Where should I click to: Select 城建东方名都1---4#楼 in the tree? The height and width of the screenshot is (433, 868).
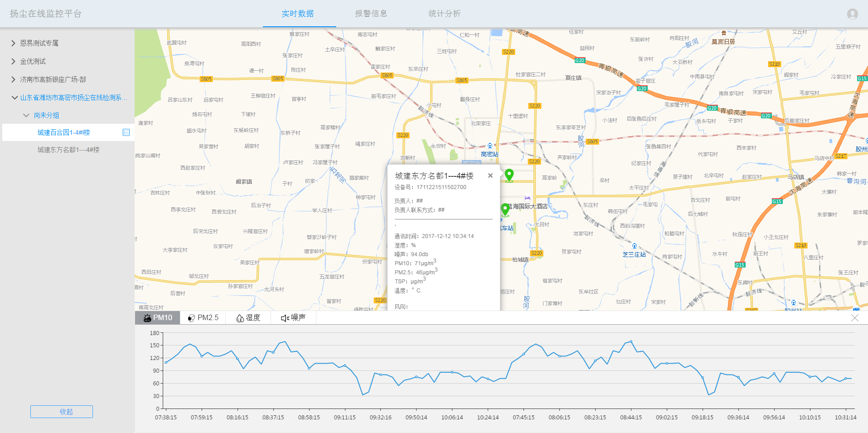pyautogui.click(x=68, y=150)
